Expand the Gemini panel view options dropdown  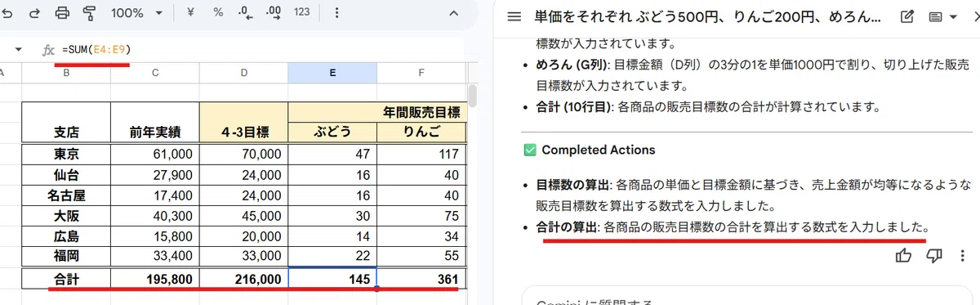[942, 16]
